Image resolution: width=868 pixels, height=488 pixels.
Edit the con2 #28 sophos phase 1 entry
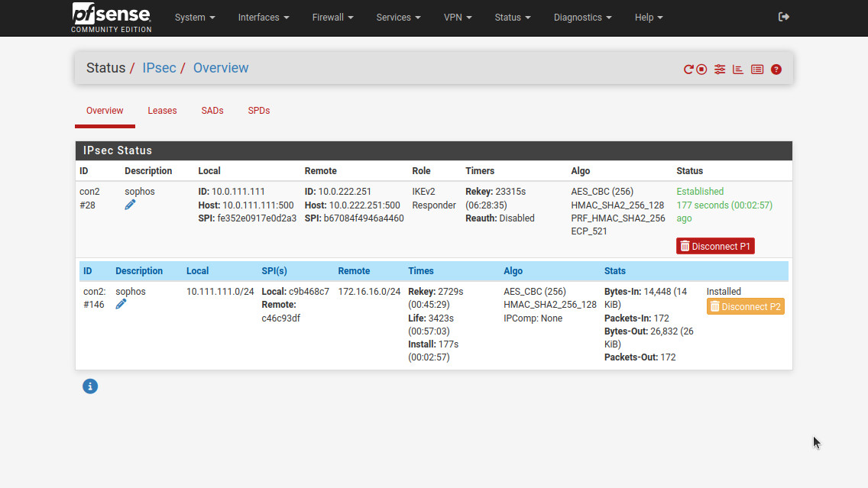[130, 205]
